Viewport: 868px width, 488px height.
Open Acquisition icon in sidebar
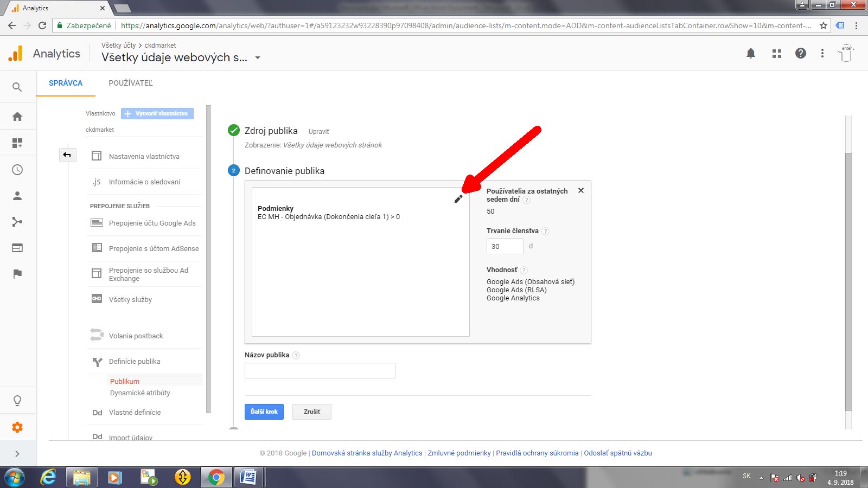17,222
